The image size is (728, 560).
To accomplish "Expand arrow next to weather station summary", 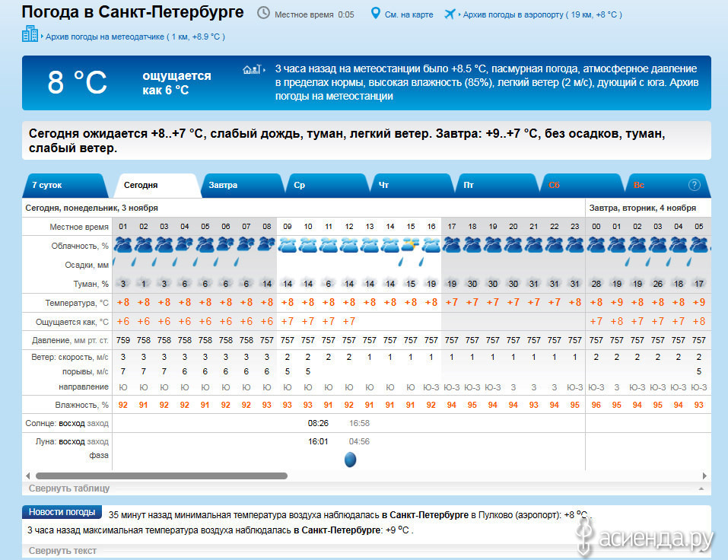I will [x=265, y=69].
